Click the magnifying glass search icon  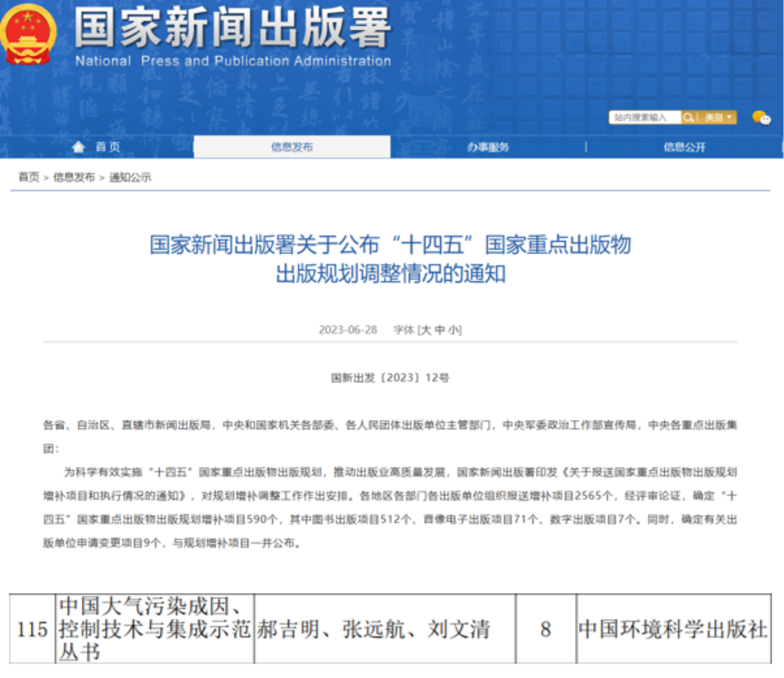coord(688,118)
